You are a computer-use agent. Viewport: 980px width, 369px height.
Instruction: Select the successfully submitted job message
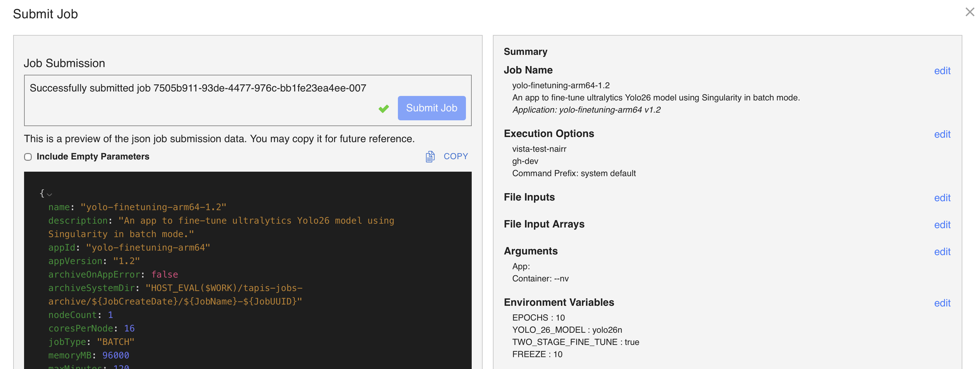[198, 88]
